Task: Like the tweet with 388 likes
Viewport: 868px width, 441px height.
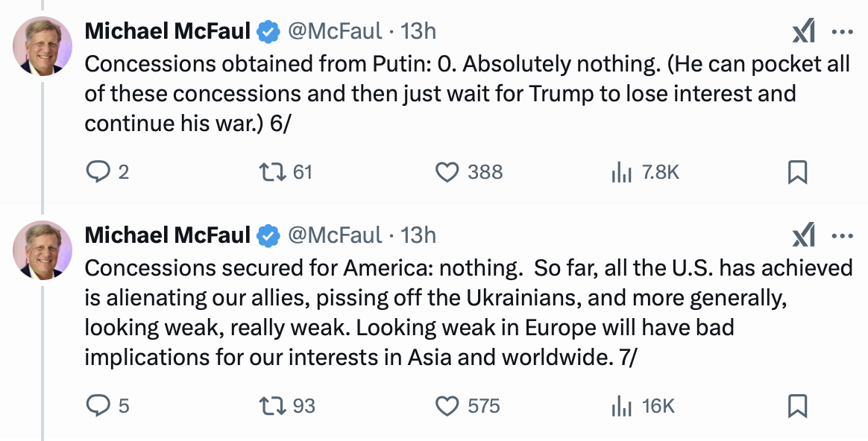Action: click(447, 172)
